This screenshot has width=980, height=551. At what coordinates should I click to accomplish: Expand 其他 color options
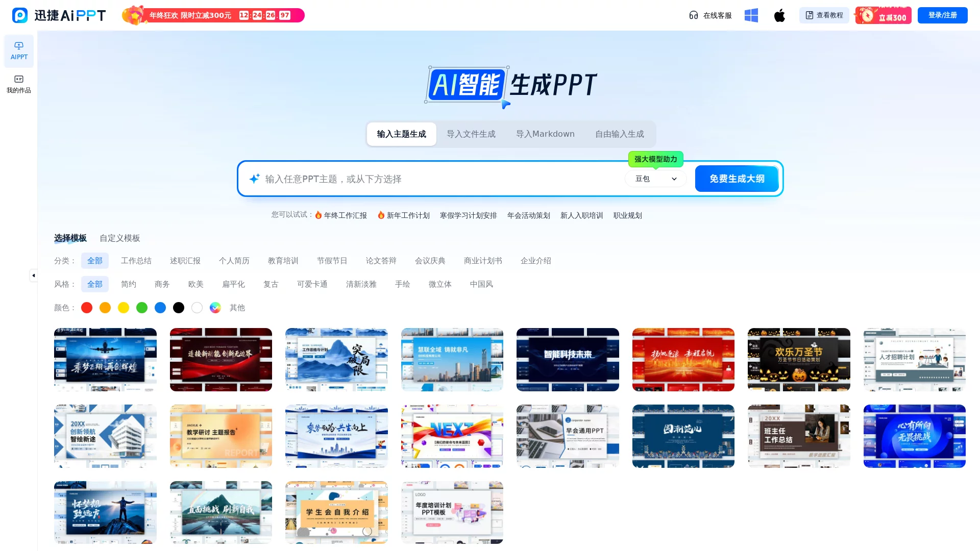point(237,308)
